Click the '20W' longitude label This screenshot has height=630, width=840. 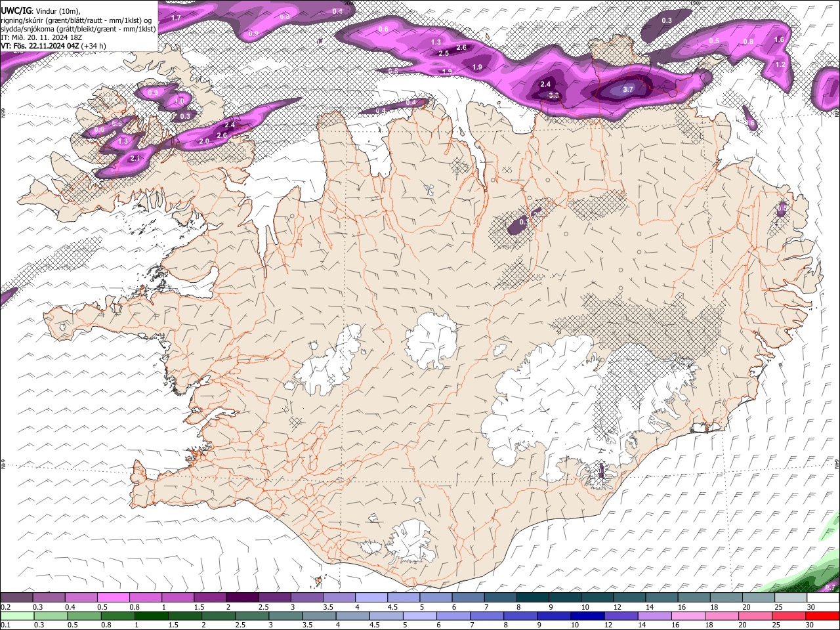[348, 3]
